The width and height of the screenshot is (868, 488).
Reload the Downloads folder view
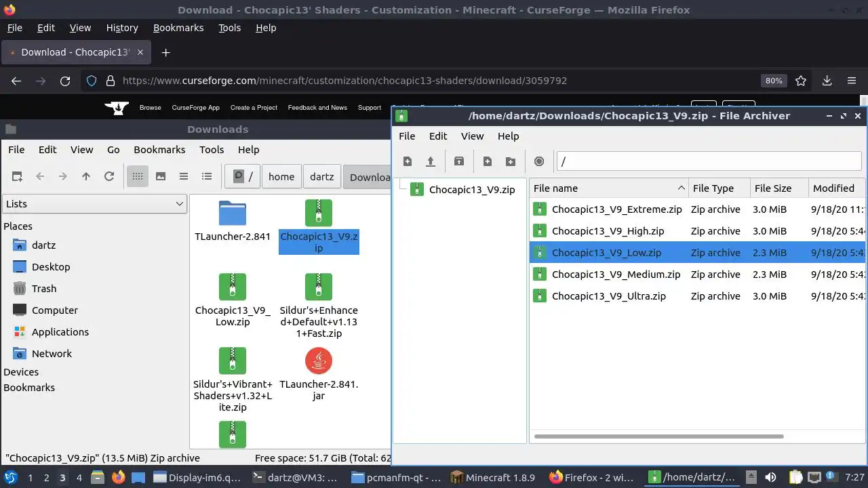[x=108, y=176]
